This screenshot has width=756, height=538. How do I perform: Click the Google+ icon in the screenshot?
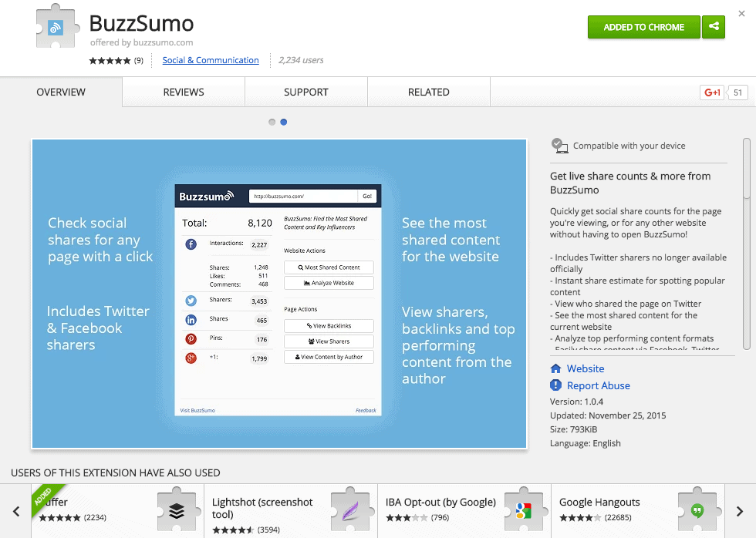191,358
